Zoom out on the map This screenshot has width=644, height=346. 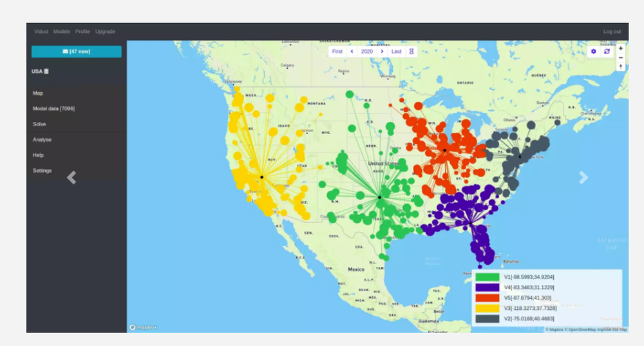click(x=621, y=57)
